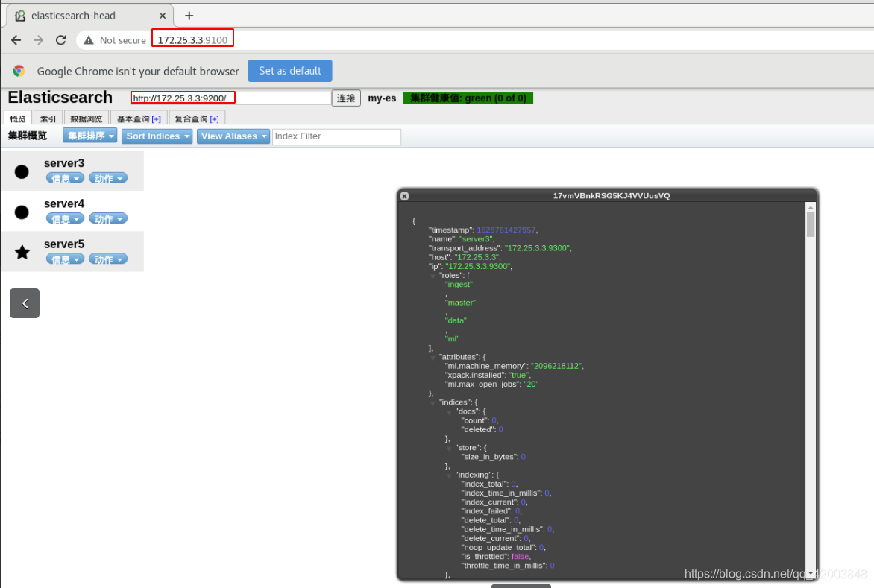Click the ml.machine_memory value 2096218112
The height and width of the screenshot is (588, 874).
[556, 367]
